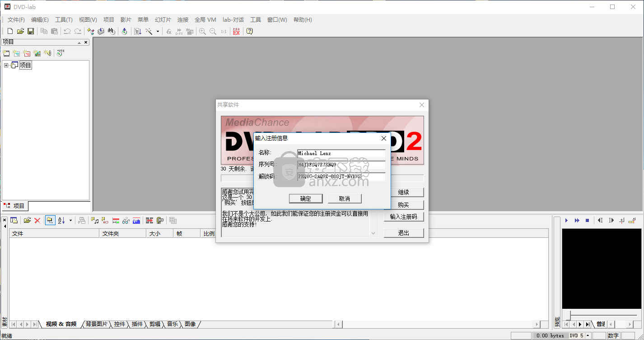Click 取消 in registration dialog

coord(345,198)
